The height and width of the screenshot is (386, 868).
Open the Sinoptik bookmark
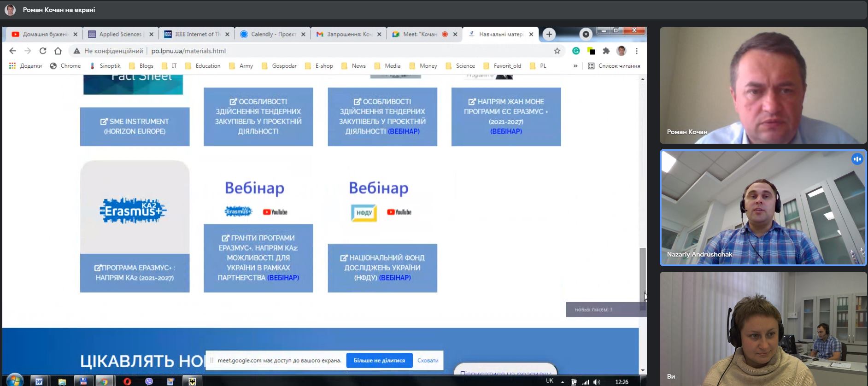coord(105,66)
